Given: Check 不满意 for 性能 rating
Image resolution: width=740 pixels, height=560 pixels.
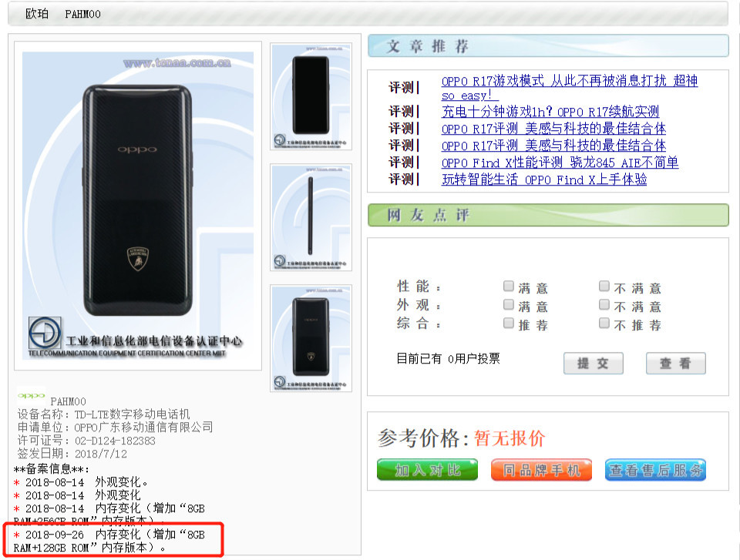Looking at the screenshot, I should (604, 286).
